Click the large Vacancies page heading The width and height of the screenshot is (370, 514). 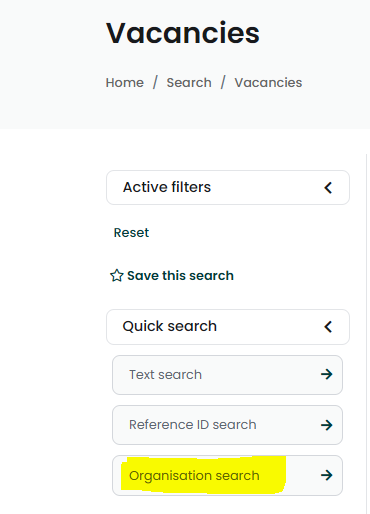(x=183, y=33)
